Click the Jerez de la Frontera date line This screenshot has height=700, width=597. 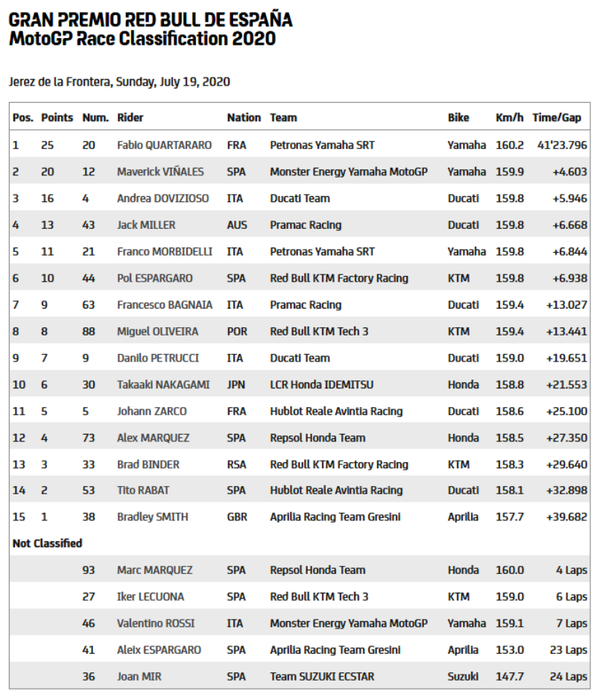point(119,82)
